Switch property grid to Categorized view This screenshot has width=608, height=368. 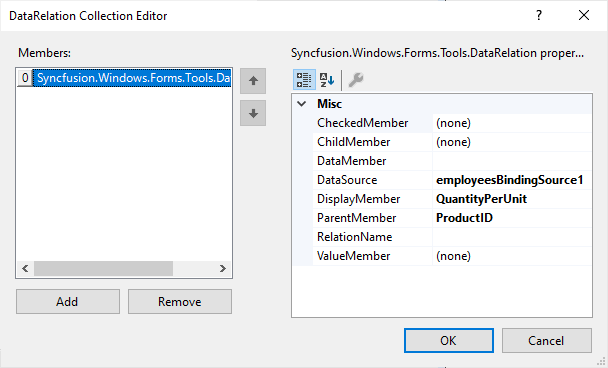pos(304,80)
